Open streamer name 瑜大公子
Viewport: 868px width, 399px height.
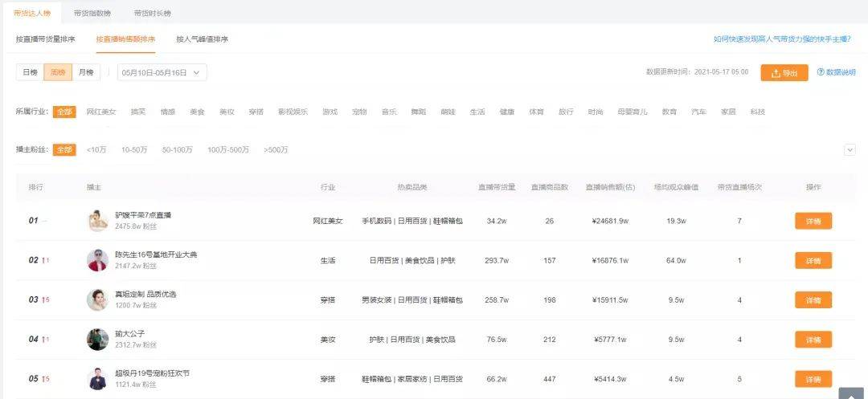[x=130, y=334]
